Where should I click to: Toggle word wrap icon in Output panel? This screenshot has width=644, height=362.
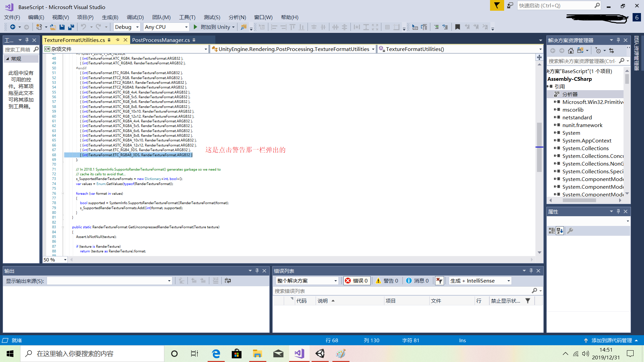[x=228, y=281]
